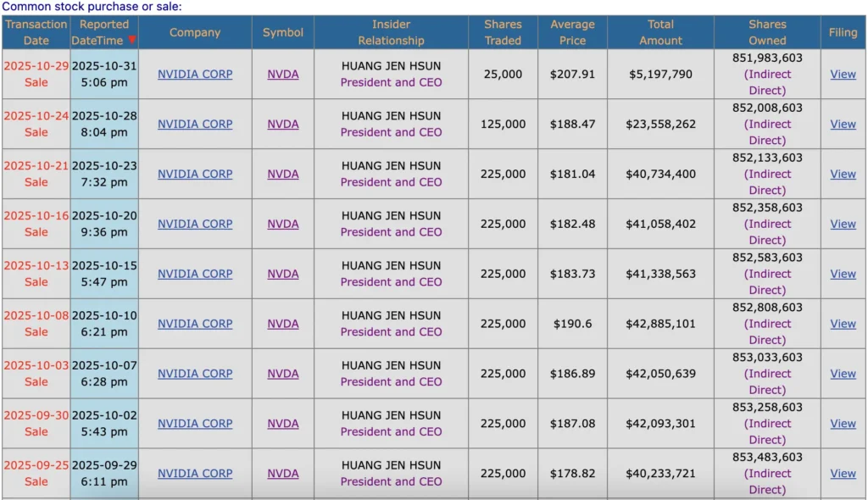
Task: Click the Shares Traded column header
Action: tap(503, 32)
